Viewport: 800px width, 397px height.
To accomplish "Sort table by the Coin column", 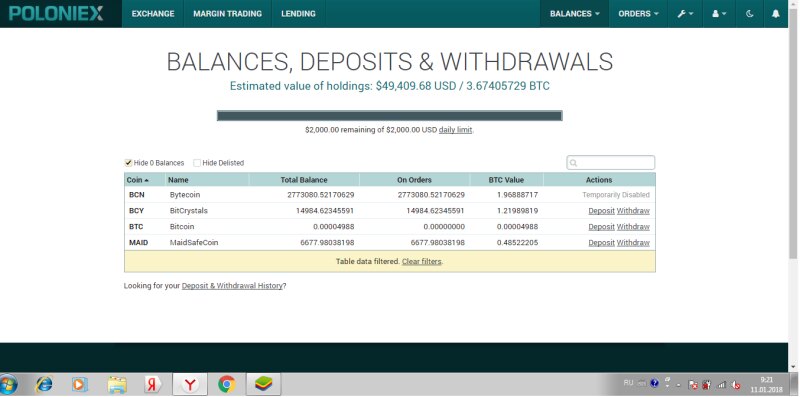I will click(138, 180).
